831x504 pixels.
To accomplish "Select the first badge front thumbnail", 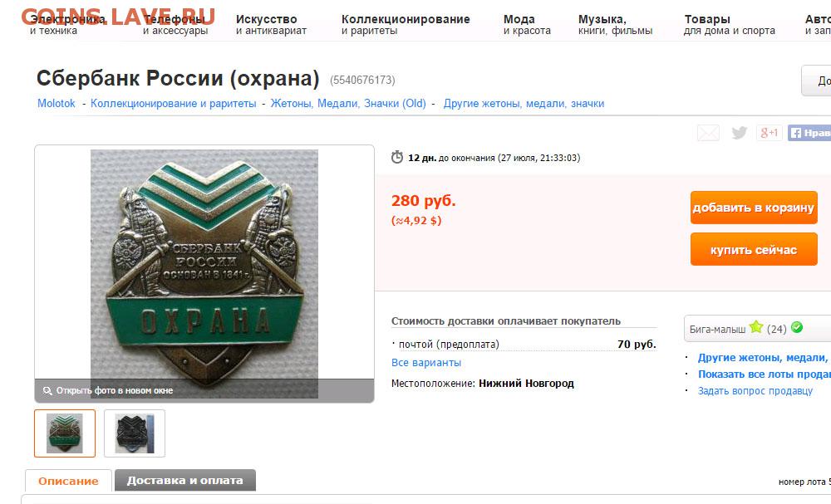I will (65, 433).
